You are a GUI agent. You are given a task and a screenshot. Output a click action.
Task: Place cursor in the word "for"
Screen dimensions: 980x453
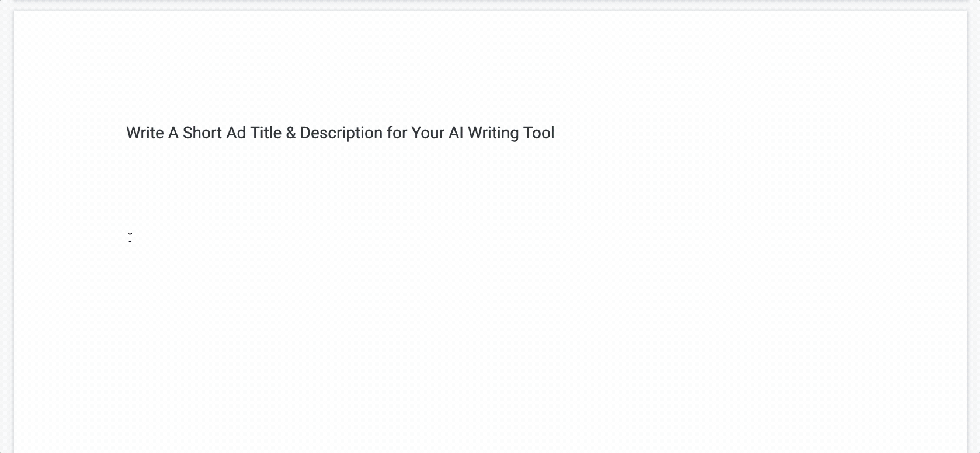click(x=397, y=133)
